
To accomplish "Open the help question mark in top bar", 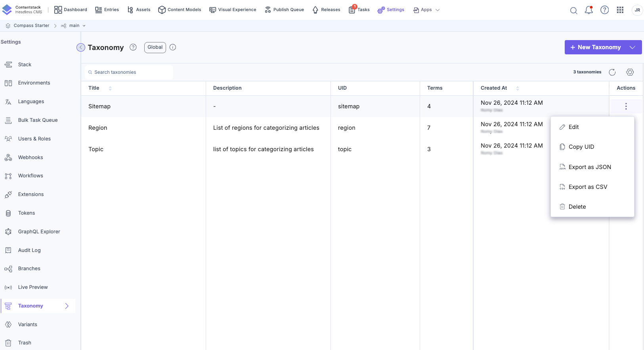I will click(x=604, y=10).
